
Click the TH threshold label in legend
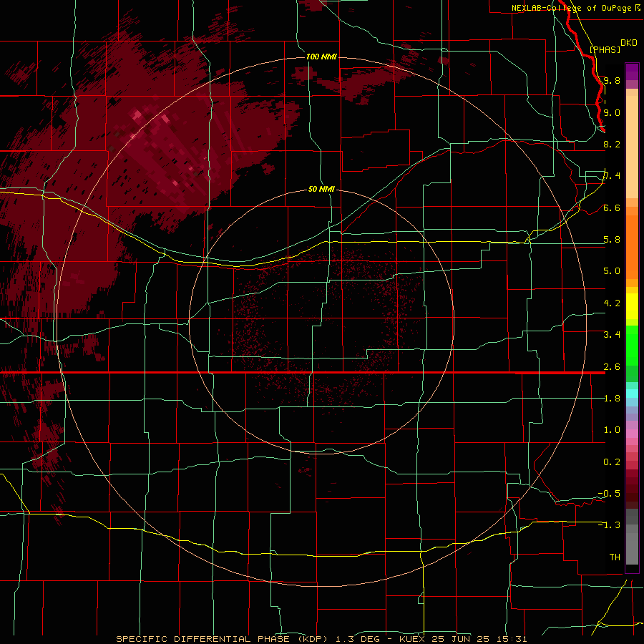tap(615, 557)
